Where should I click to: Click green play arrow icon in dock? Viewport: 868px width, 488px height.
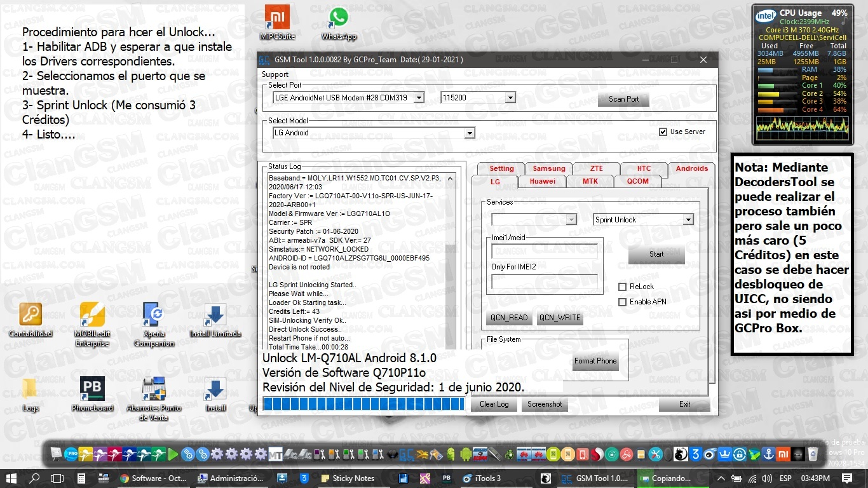(x=173, y=455)
